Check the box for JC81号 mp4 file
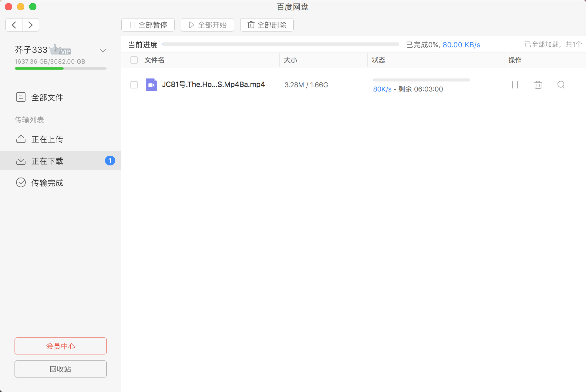The width and height of the screenshot is (586, 392). tap(134, 85)
